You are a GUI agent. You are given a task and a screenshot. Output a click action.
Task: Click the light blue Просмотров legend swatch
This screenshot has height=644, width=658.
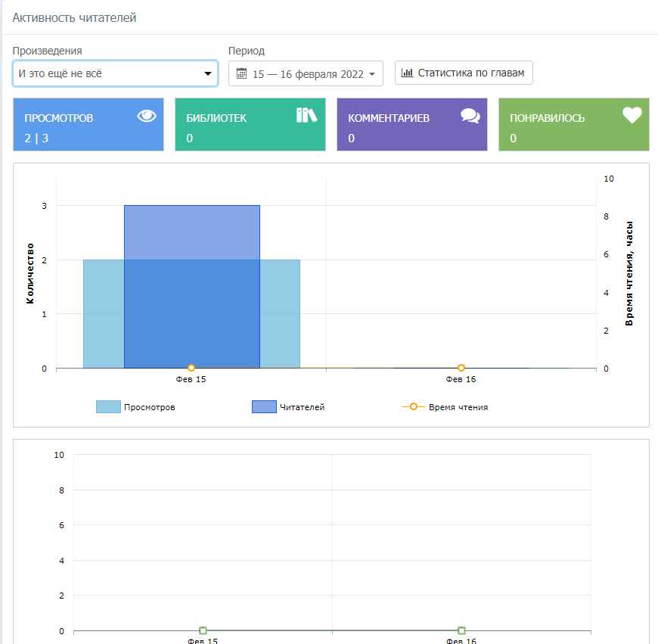coord(108,407)
